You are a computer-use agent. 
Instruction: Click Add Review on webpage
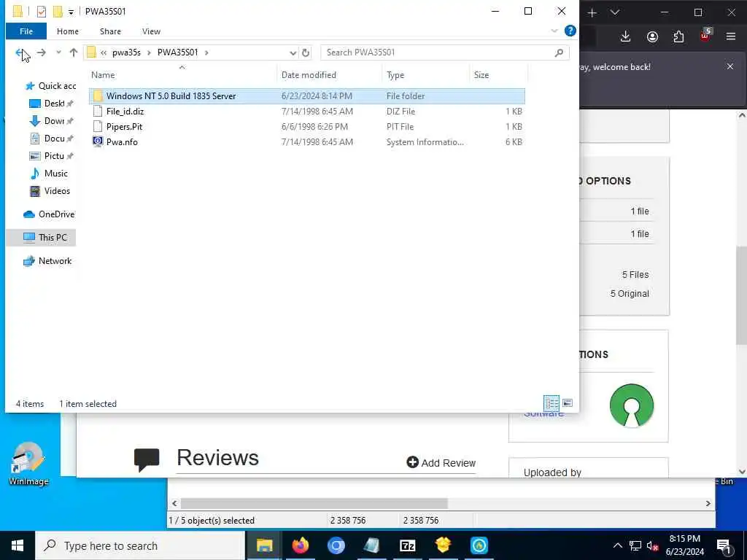441,463
